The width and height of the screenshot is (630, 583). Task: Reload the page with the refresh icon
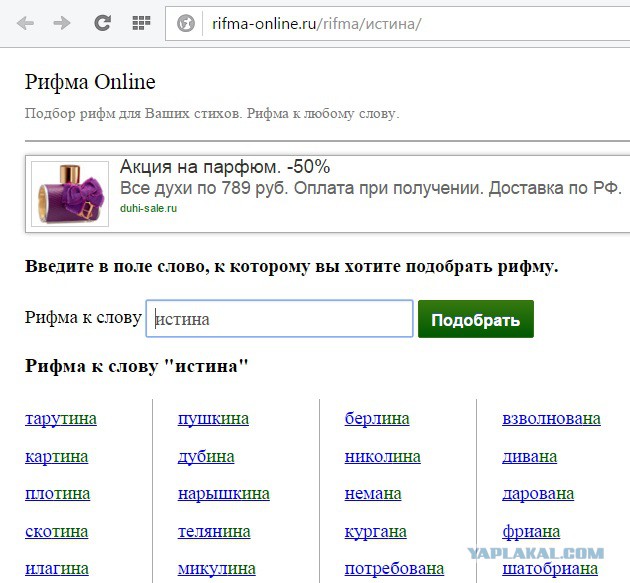[x=103, y=23]
